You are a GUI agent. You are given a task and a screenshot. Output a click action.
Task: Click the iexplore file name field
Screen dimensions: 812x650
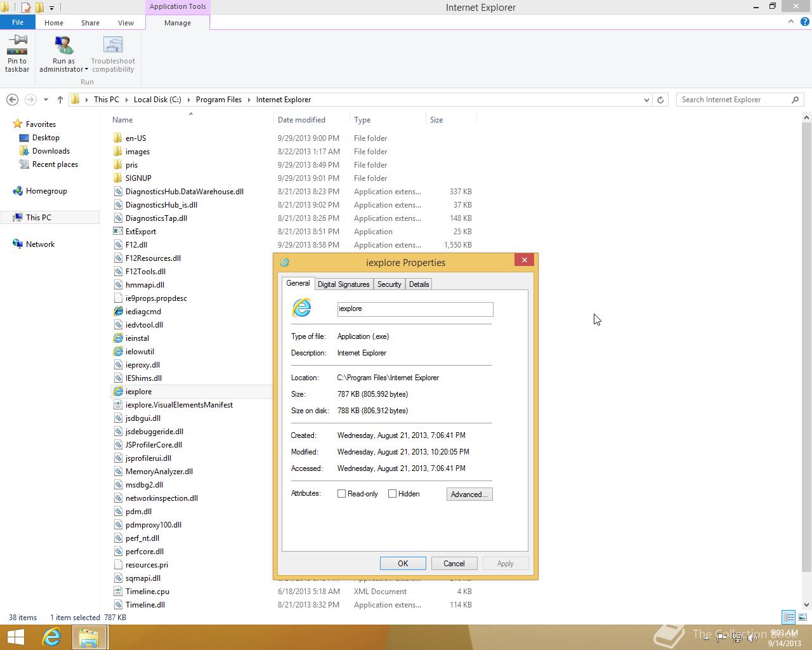(x=415, y=309)
